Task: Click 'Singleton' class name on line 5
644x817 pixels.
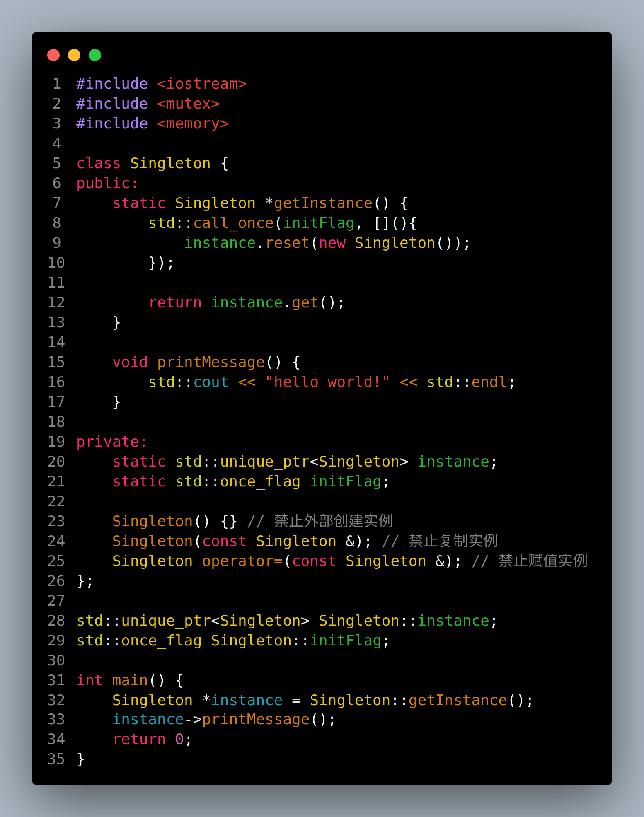Action: 170,163
